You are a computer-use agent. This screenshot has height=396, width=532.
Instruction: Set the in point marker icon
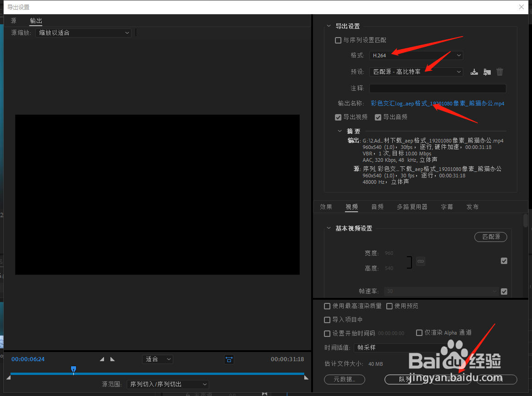pos(102,359)
